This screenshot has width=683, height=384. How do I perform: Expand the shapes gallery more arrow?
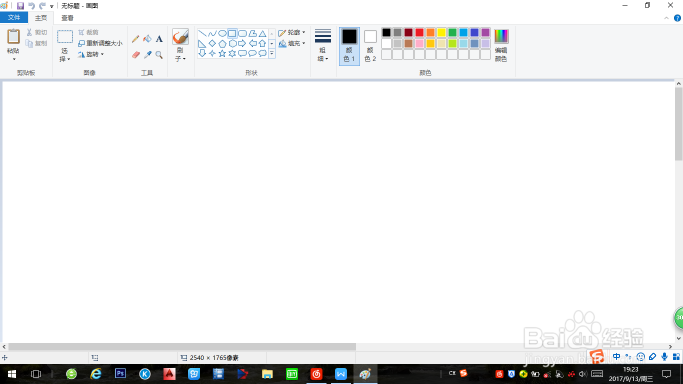(272, 53)
